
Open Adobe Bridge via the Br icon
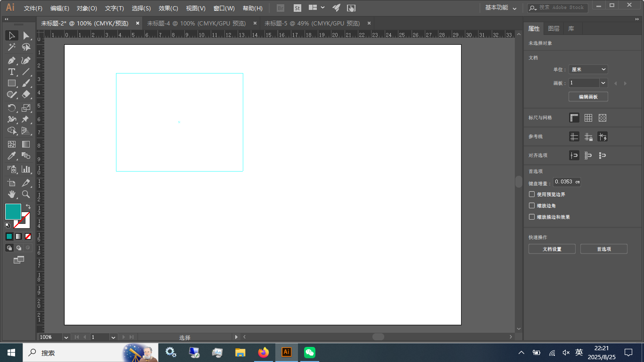pos(281,8)
